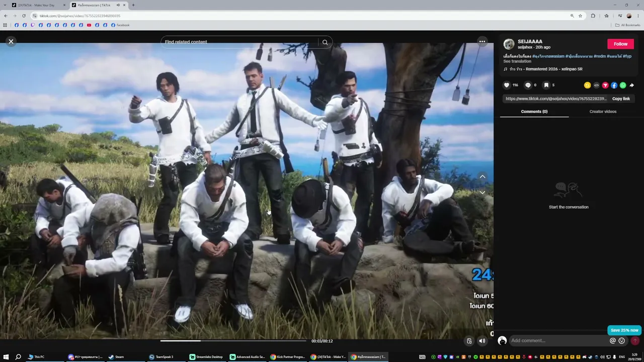The height and width of the screenshot is (362, 644).
Task: Open the #fyp hashtag
Action: pyautogui.click(x=627, y=56)
